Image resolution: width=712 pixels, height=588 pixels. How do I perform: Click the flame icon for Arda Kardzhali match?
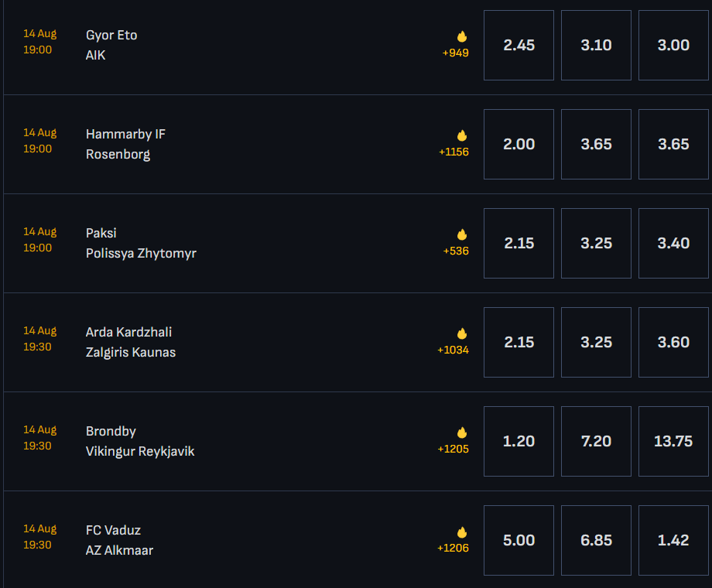(462, 333)
